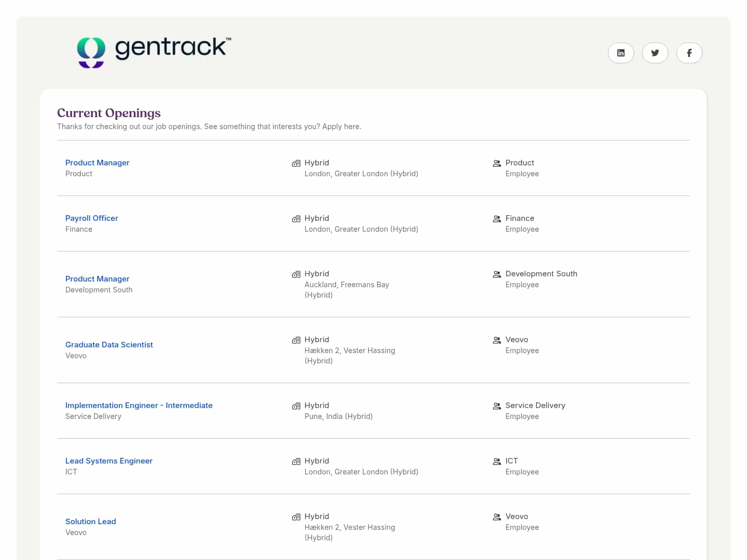Click department people icon beside Finance
The height and width of the screenshot is (560, 747).
pyautogui.click(x=497, y=219)
